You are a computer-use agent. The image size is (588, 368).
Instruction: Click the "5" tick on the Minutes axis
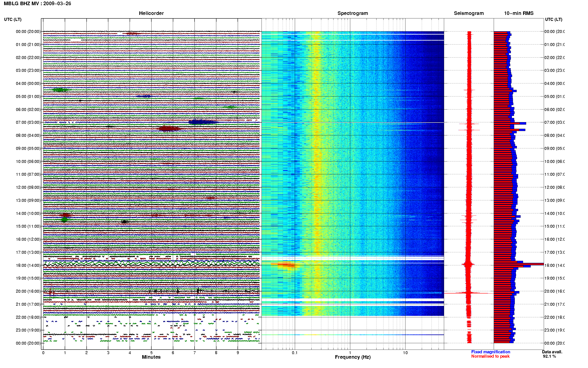(x=151, y=353)
